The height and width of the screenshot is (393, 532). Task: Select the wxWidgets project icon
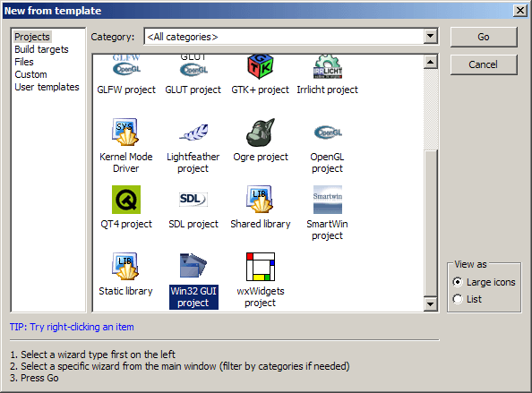[x=261, y=267]
